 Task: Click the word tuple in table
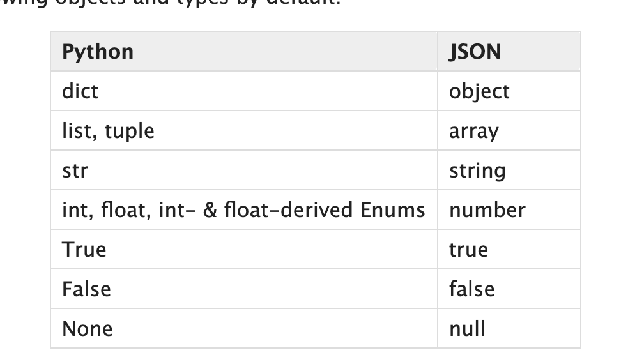[129, 131]
